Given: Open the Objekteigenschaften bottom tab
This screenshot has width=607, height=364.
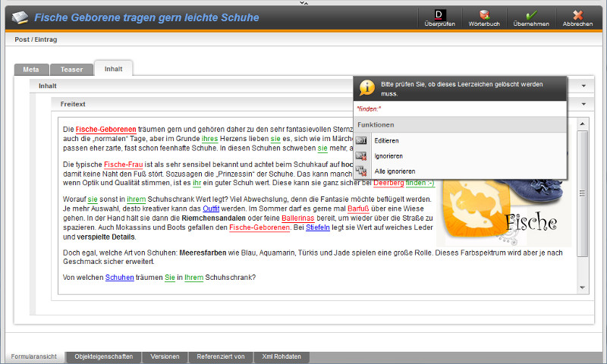Looking at the screenshot, I should (104, 356).
